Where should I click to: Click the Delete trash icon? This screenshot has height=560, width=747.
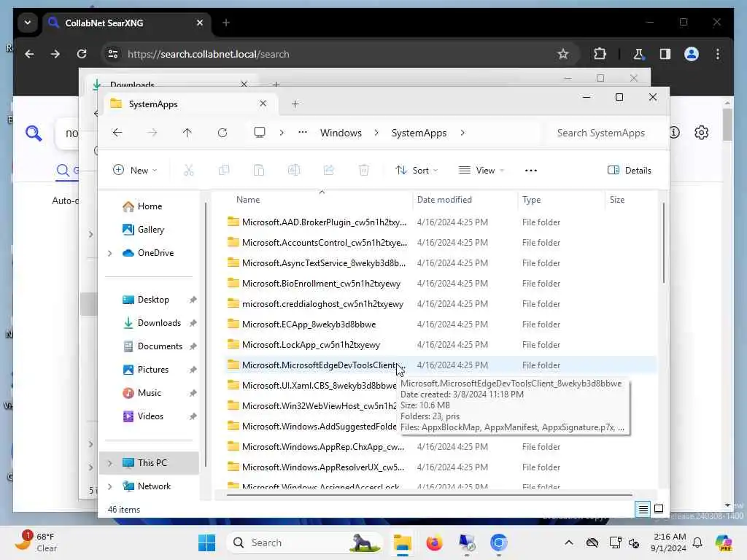(x=364, y=170)
